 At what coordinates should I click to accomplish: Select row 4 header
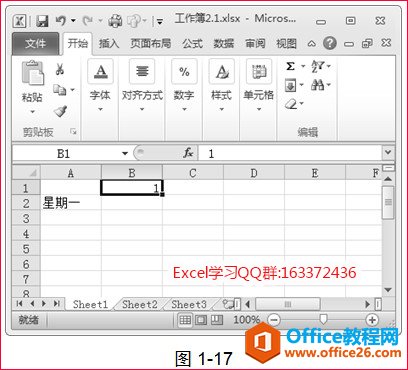coord(26,233)
